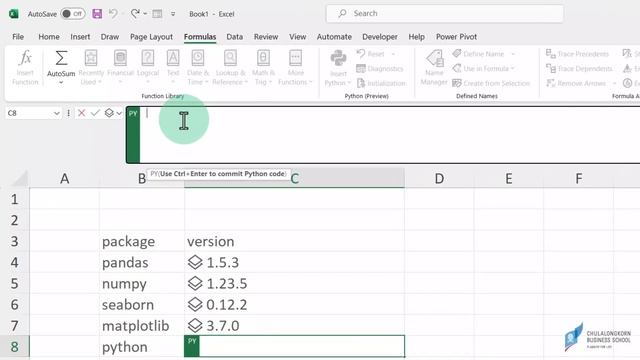This screenshot has width=640, height=360.
Task: Open the Logical functions menu
Action: tap(148, 68)
